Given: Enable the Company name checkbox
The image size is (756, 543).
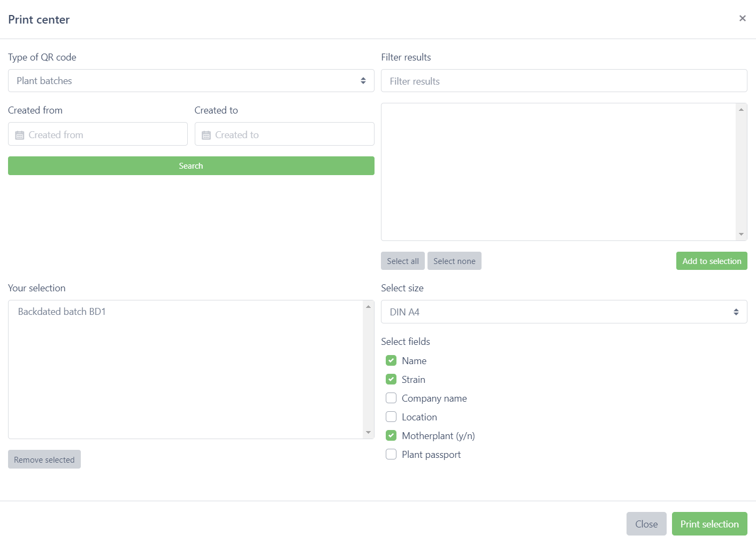Looking at the screenshot, I should 391,398.
